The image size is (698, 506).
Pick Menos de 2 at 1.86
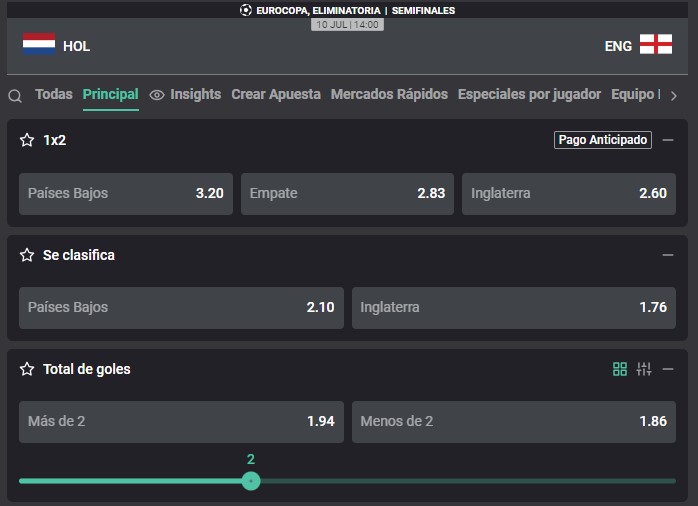514,421
